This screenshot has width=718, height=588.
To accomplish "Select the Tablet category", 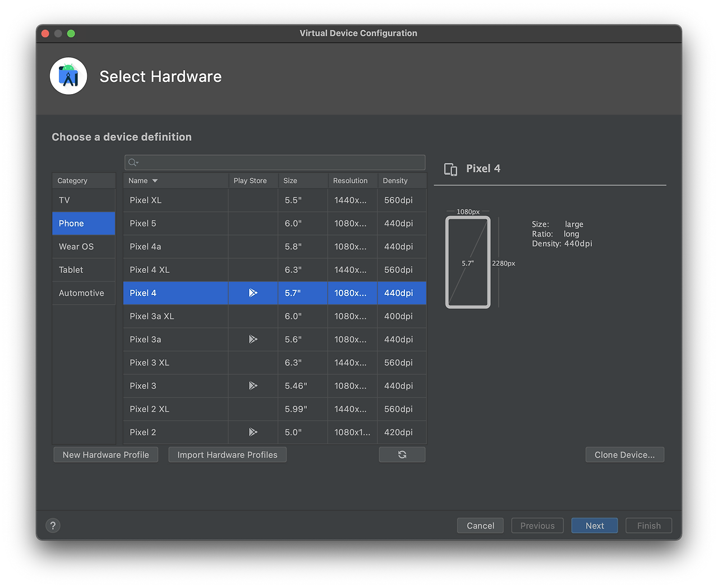I will pos(84,270).
